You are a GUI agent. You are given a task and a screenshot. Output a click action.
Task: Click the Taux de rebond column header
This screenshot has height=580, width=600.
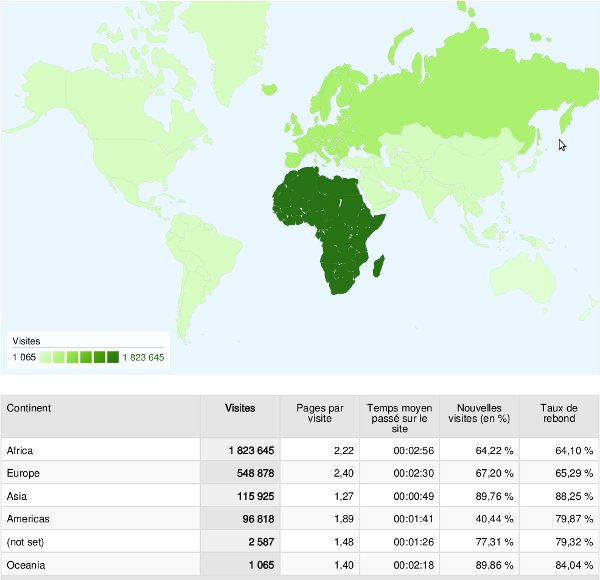pos(559,414)
